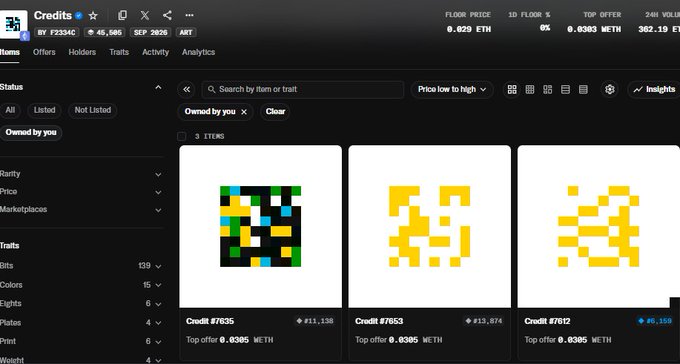Remove the Owned by you filter chip with the X

pos(244,112)
